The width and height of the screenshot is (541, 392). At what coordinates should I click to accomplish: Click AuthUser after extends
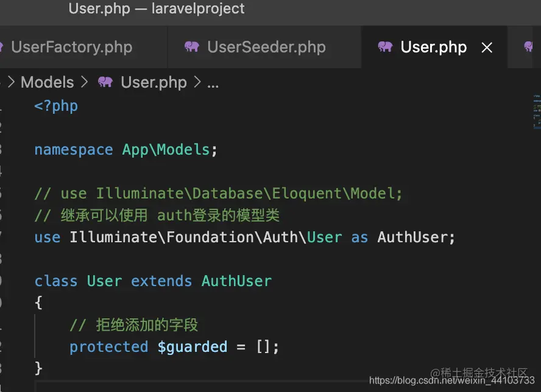pos(236,281)
